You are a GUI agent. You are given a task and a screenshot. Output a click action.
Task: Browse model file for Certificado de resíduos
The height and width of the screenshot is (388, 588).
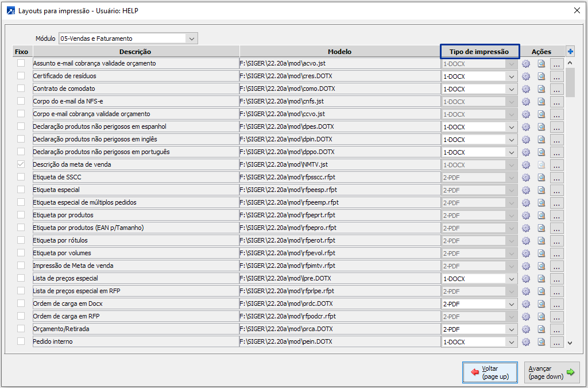(556, 76)
